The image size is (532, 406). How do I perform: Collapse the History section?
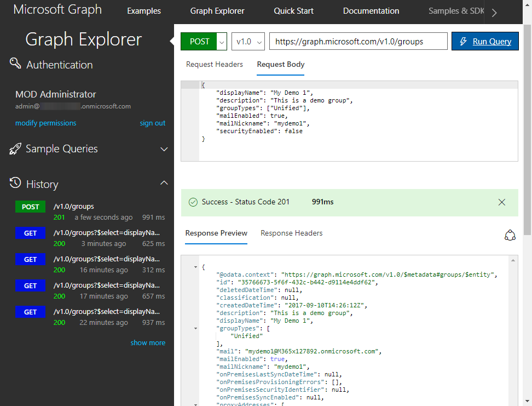coord(164,183)
